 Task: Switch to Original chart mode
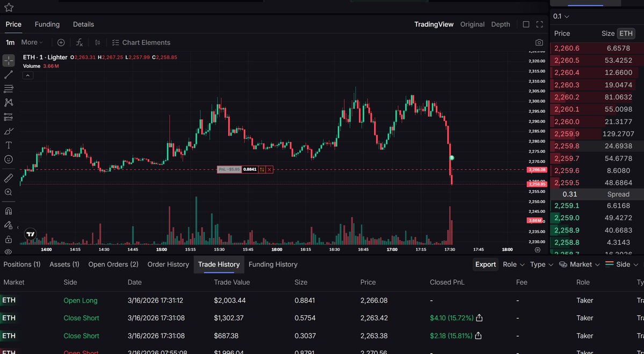click(x=472, y=24)
